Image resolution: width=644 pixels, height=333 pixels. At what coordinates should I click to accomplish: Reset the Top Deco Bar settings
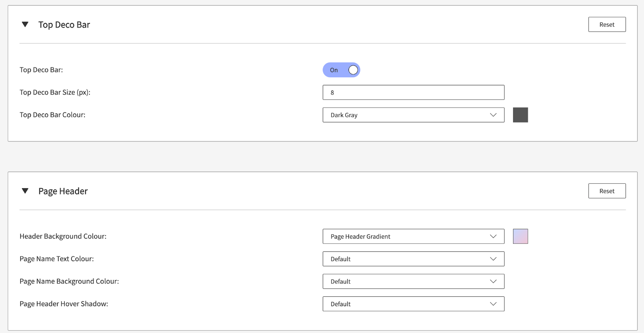coord(607,25)
